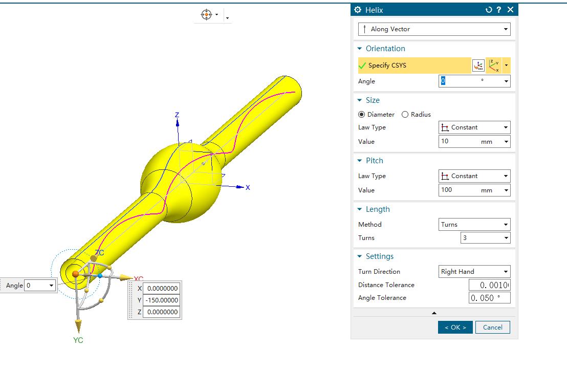Click the on-screen Angle input box
The image size is (567, 392).
pyautogui.click(x=36, y=286)
